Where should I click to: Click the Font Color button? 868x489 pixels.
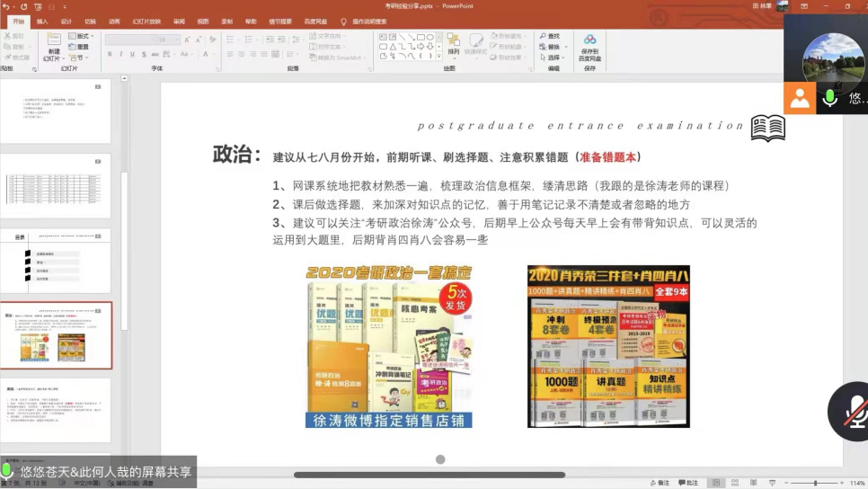pyautogui.click(x=206, y=54)
